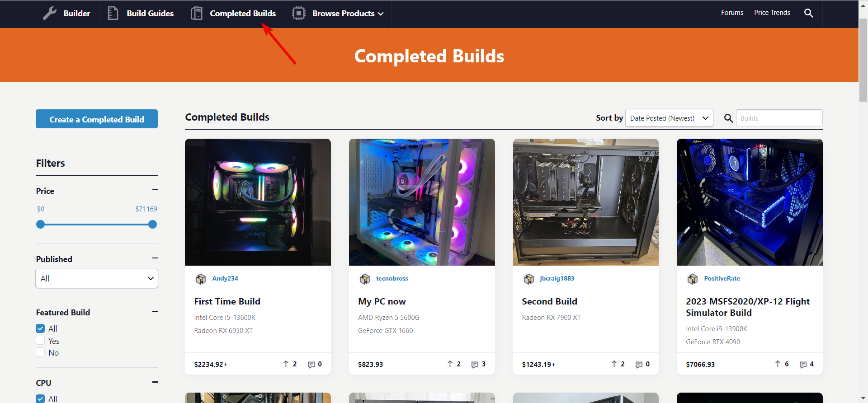Click the Build Guides document icon

click(x=113, y=14)
